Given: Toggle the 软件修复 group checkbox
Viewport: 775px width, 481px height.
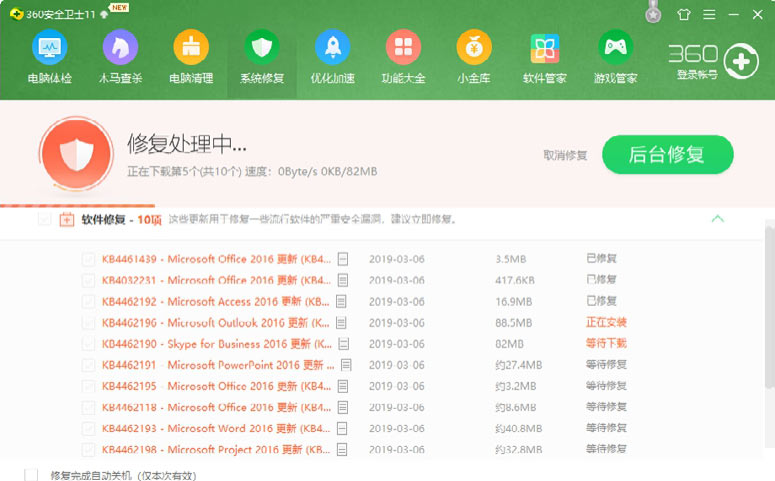Looking at the screenshot, I should coord(44,219).
